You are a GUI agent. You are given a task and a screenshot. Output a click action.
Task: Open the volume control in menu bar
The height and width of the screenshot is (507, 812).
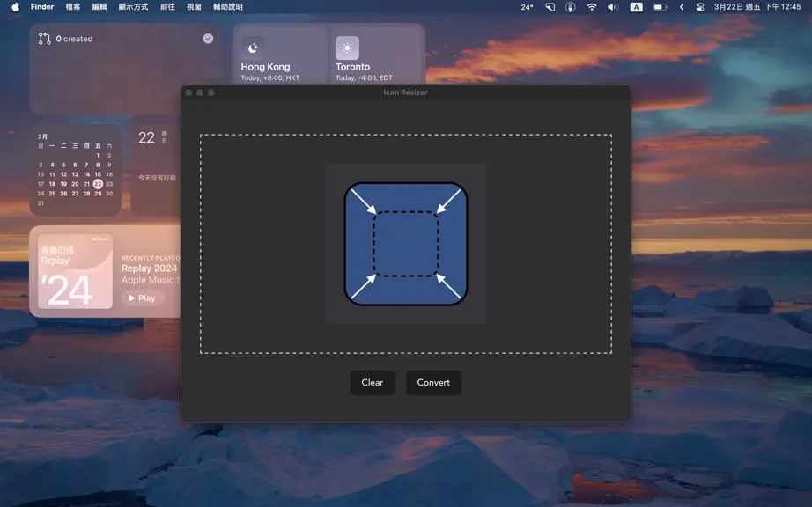tap(613, 7)
